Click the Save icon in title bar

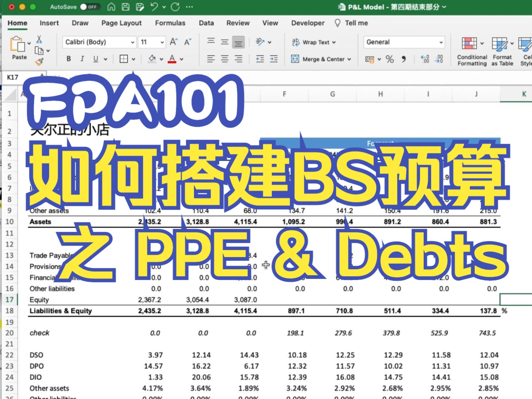tap(126, 7)
